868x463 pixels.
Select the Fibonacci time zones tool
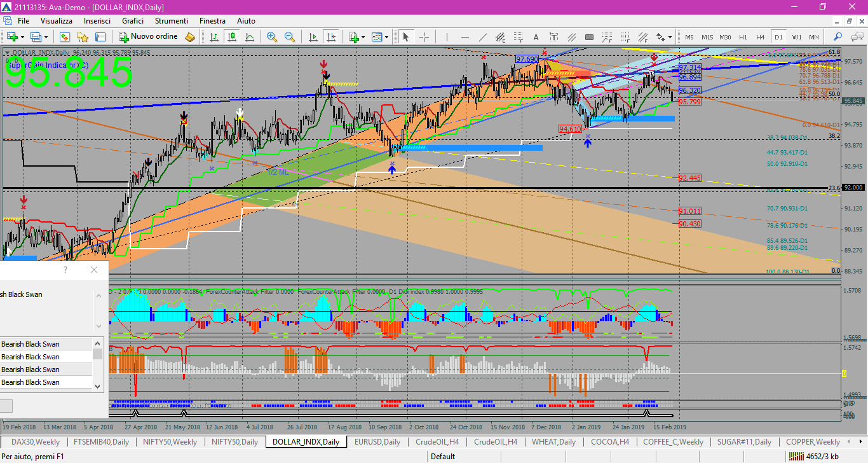click(x=625, y=37)
